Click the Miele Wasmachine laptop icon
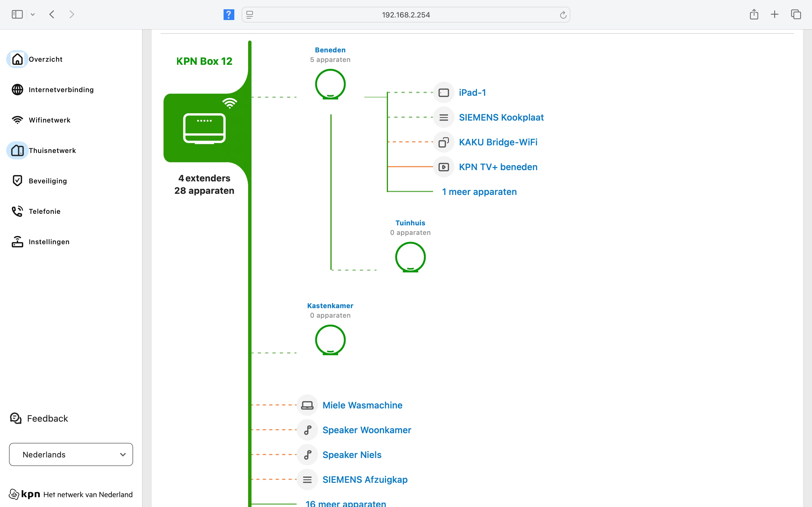This screenshot has height=507, width=812. [307, 405]
